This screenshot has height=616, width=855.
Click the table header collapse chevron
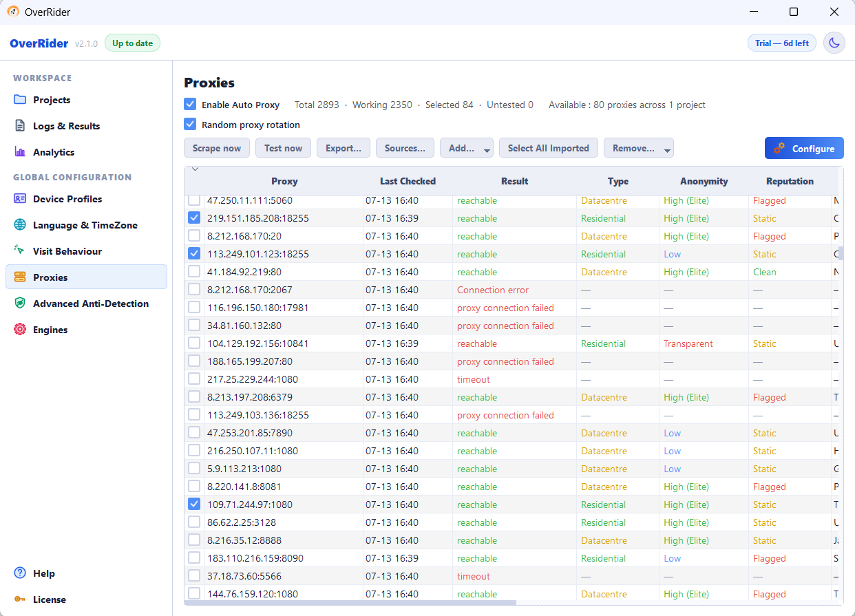point(195,169)
